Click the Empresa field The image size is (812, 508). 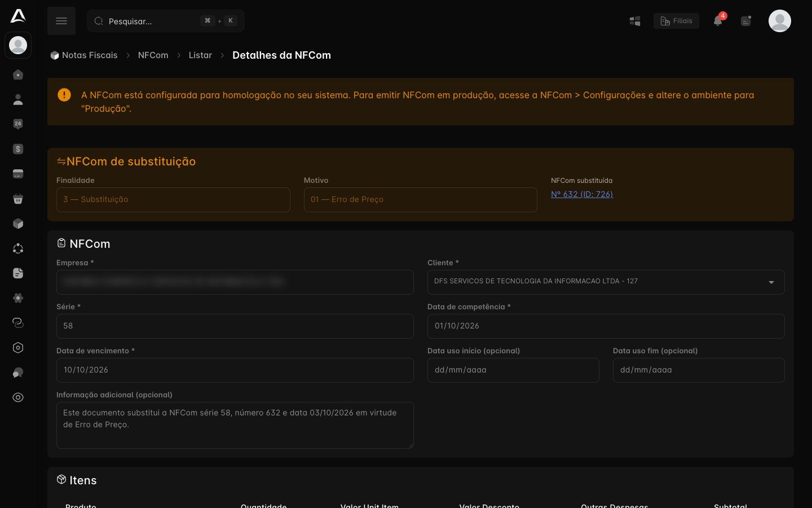tap(235, 282)
